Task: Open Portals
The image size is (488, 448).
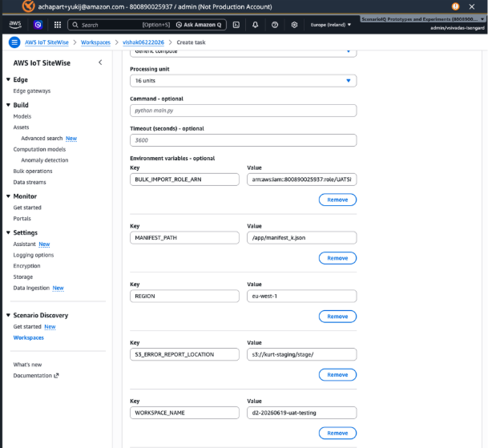Action: (22, 219)
